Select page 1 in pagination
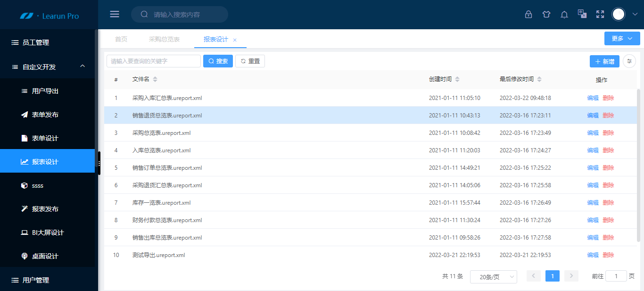The image size is (644, 291). (553, 276)
